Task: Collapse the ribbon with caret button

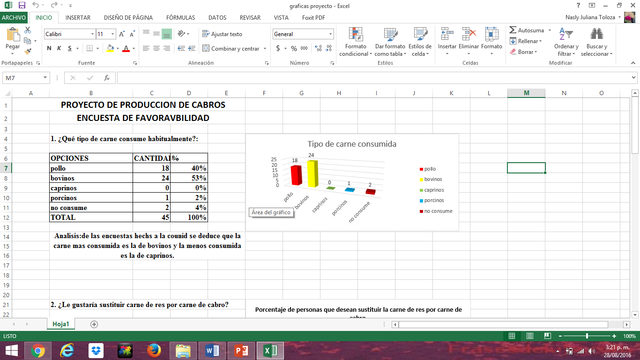Action: (x=633, y=63)
